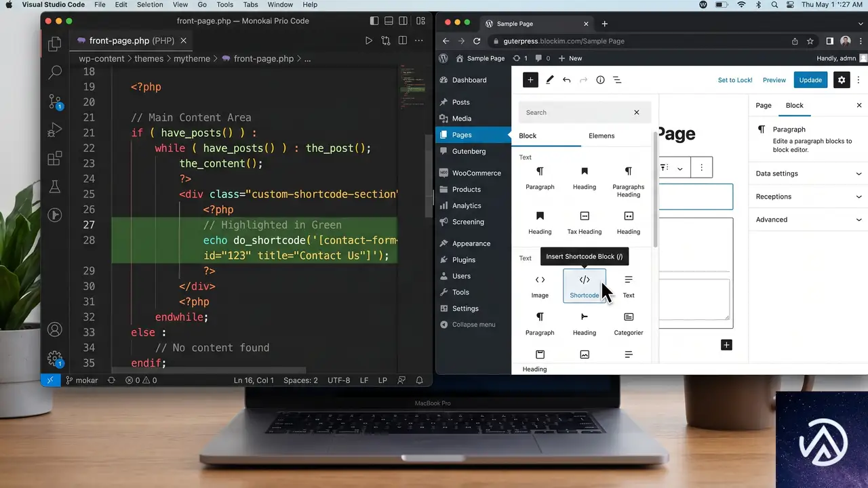Insert the Tax Heading block
The height and width of the screenshot is (488, 868).
[585, 222]
